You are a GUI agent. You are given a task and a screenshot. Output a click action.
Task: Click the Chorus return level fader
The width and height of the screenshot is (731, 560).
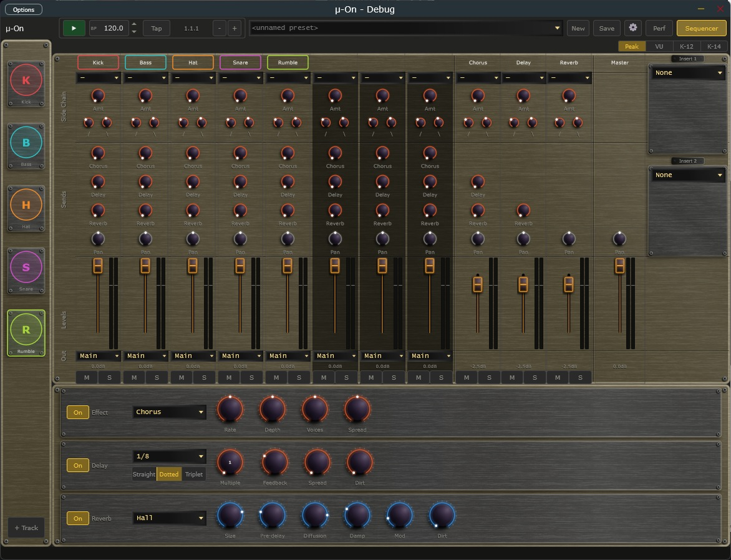click(477, 284)
